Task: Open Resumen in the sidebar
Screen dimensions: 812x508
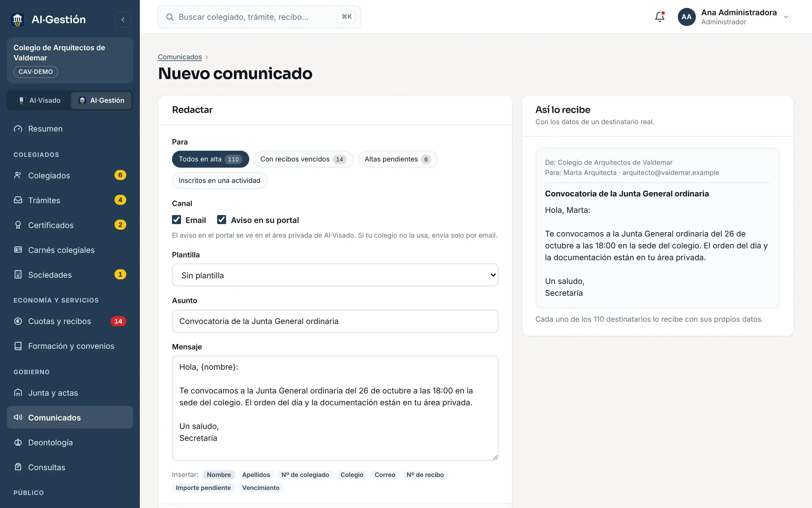Action: pyautogui.click(x=70, y=129)
